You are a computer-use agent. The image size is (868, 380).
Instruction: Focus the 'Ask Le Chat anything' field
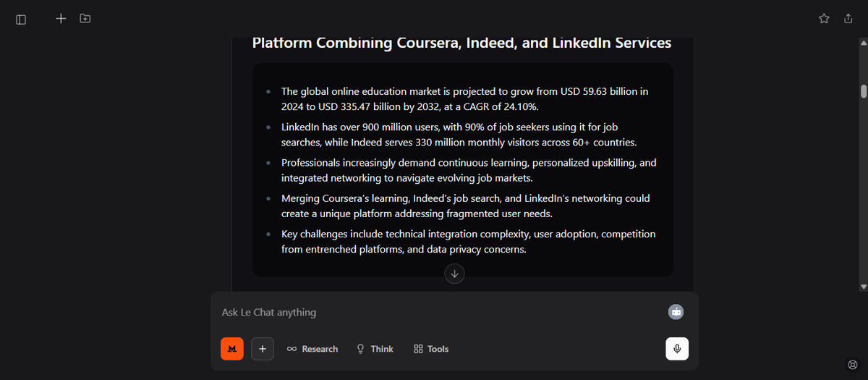441,312
